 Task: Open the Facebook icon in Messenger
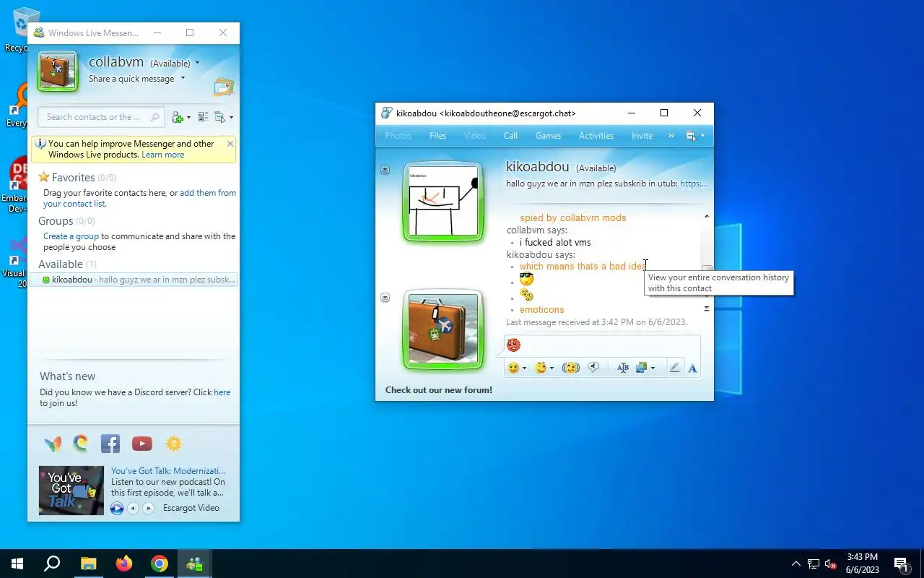tap(110, 444)
